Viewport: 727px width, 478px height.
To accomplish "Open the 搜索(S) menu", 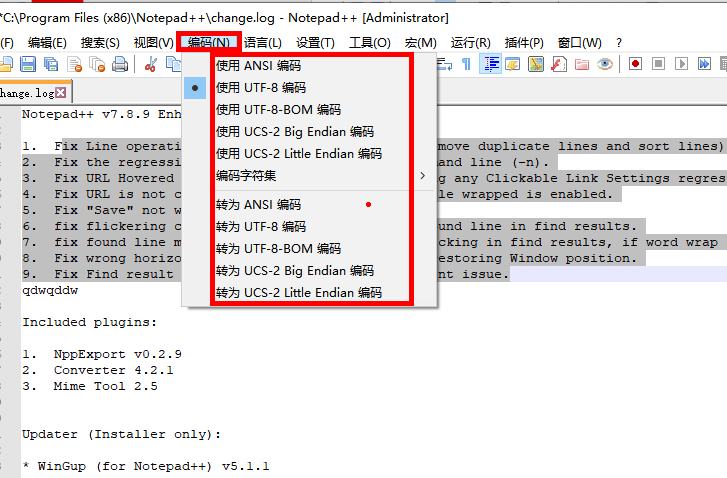I will point(100,43).
